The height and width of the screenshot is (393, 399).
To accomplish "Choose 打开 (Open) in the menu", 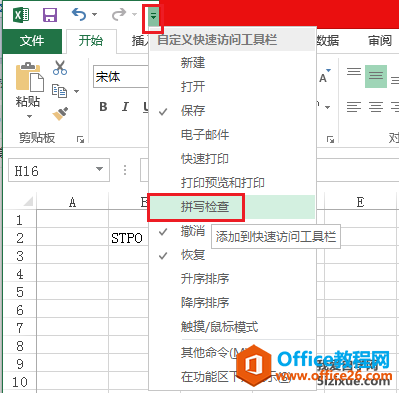I will (x=232, y=87).
